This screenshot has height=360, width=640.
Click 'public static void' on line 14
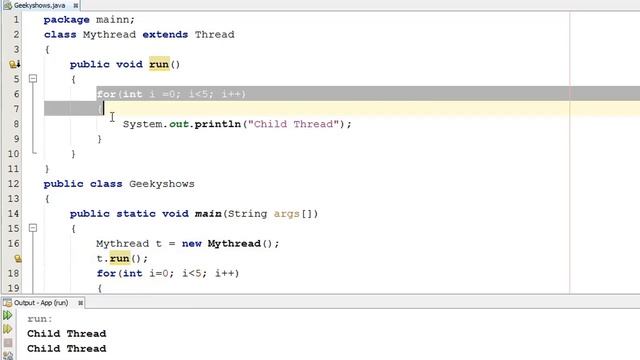[129, 213]
